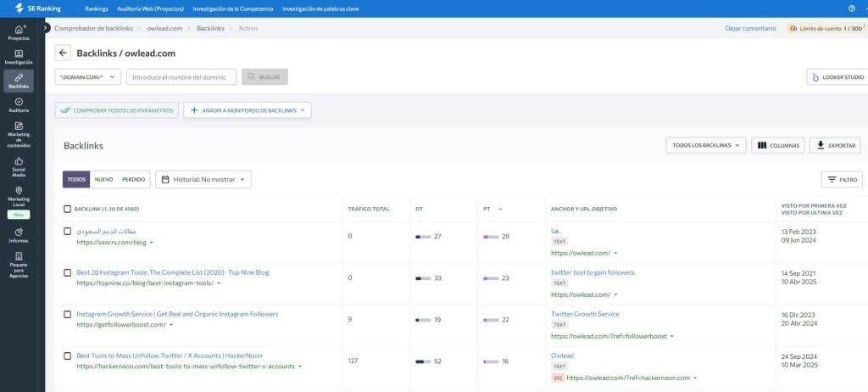The image size is (868, 392).
Task: Open Marketing de contenidos in sidebar
Action: tap(19, 135)
